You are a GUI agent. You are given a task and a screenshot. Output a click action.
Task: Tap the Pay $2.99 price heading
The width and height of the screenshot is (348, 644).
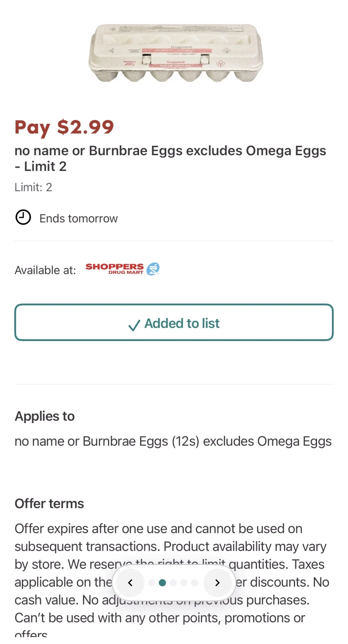tap(64, 127)
